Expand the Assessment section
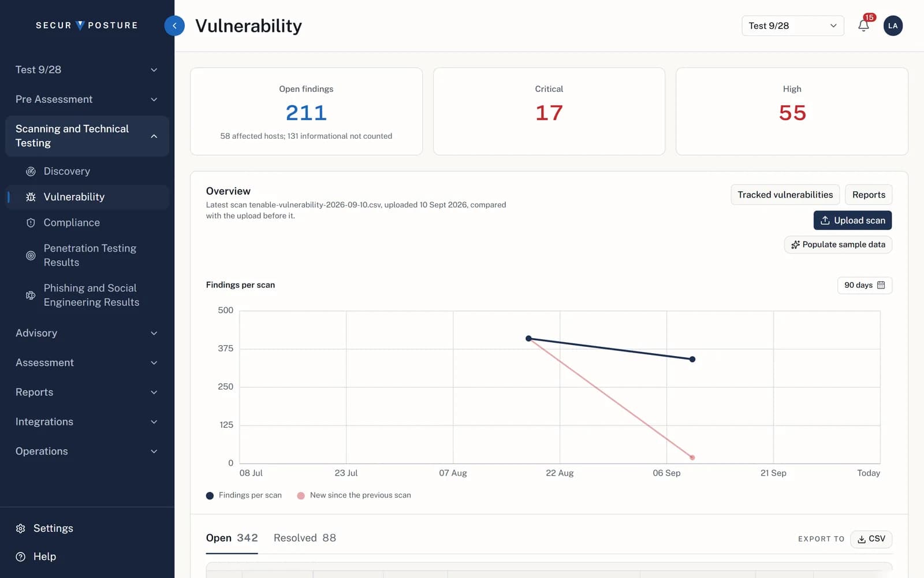 tap(87, 362)
